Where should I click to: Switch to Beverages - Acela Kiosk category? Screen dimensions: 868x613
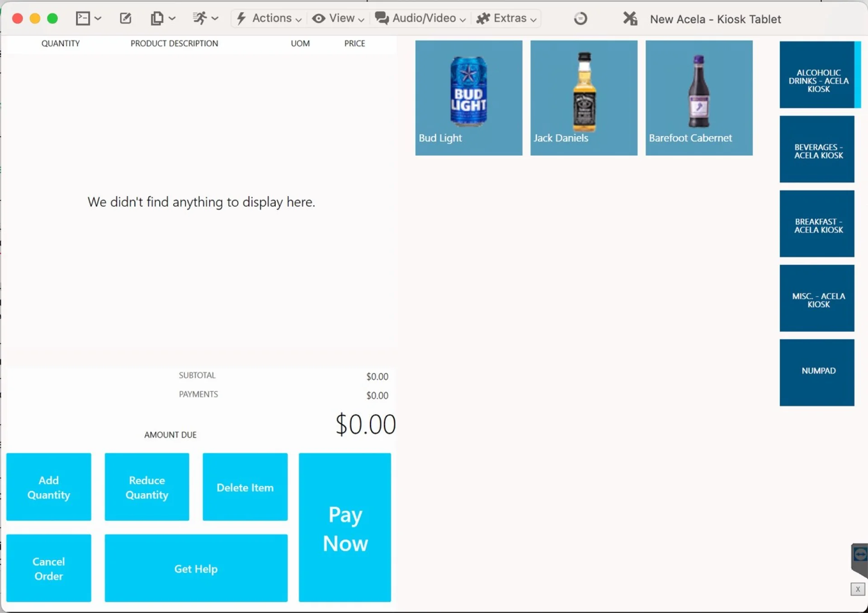tap(816, 150)
